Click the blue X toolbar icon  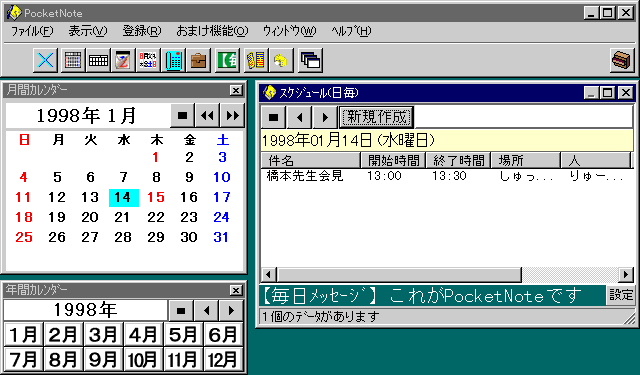45,60
